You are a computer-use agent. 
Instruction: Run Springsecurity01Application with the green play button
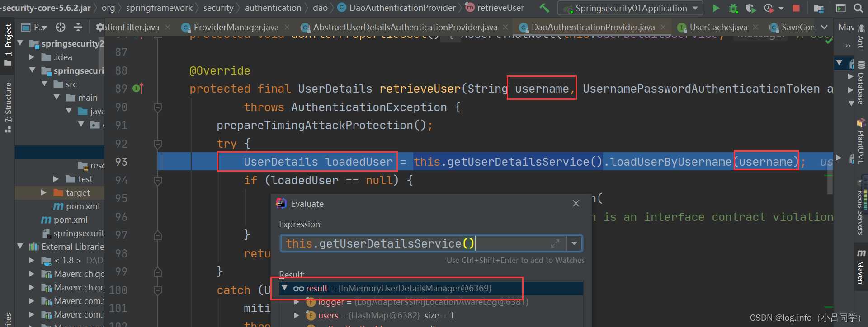point(716,8)
